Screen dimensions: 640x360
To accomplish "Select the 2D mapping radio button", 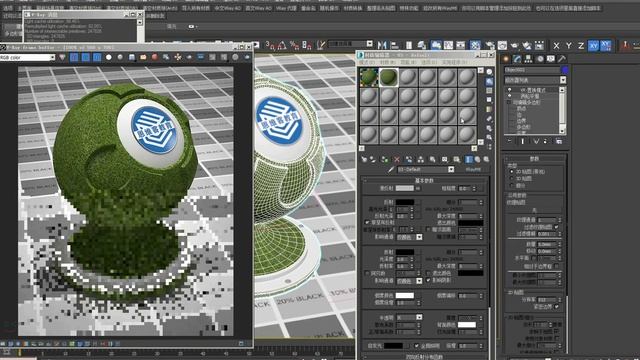I will point(511,172).
